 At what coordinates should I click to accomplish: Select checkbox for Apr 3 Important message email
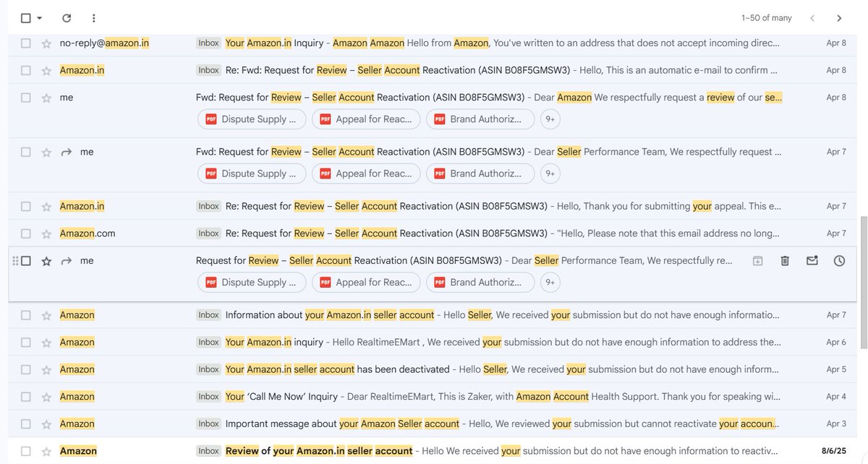click(25, 424)
